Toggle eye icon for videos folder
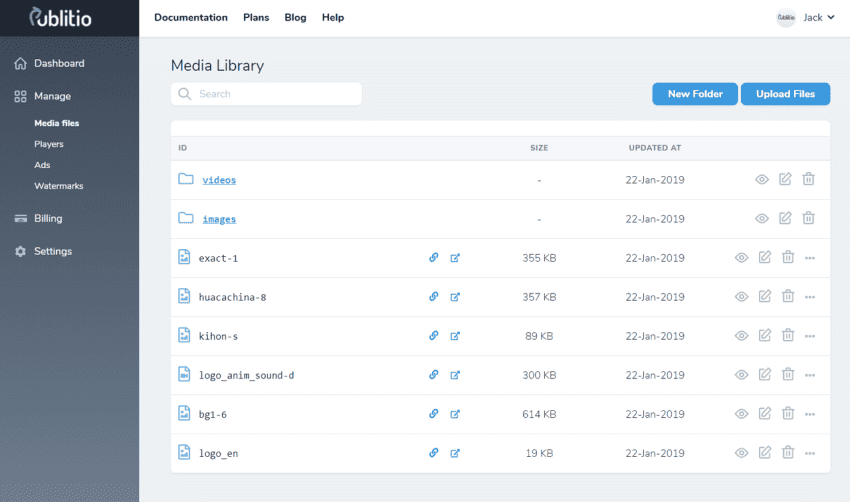The width and height of the screenshot is (850, 502). [761, 179]
